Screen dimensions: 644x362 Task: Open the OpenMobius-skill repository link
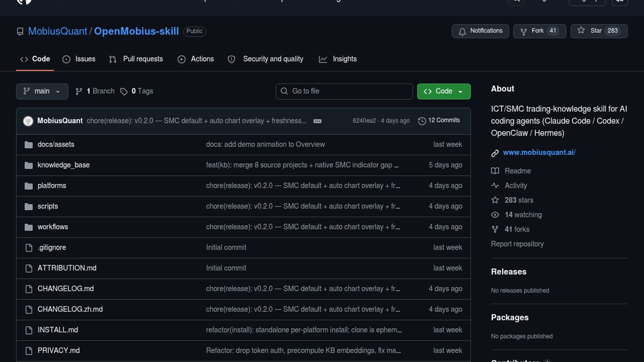[x=136, y=31]
